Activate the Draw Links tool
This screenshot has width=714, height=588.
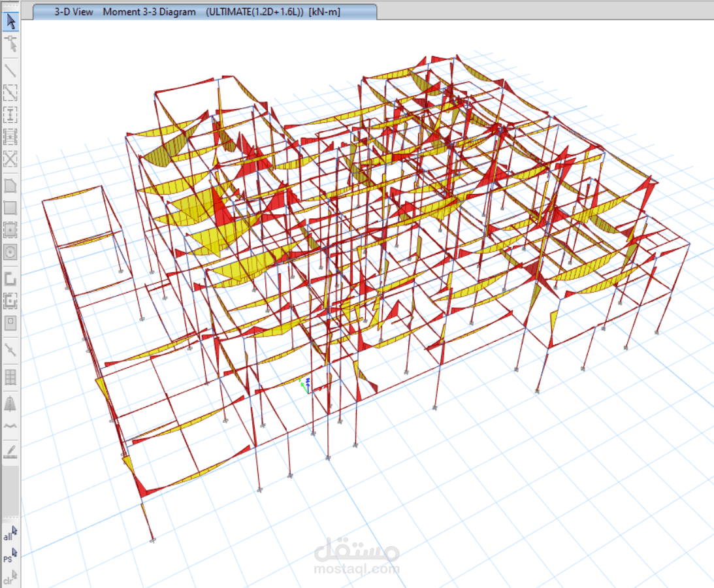[x=10, y=350]
